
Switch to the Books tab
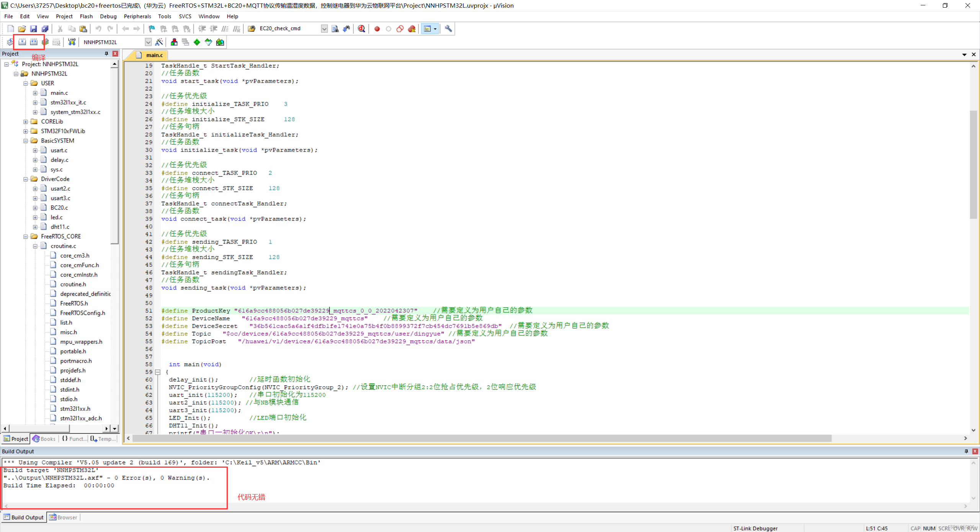tap(44, 439)
